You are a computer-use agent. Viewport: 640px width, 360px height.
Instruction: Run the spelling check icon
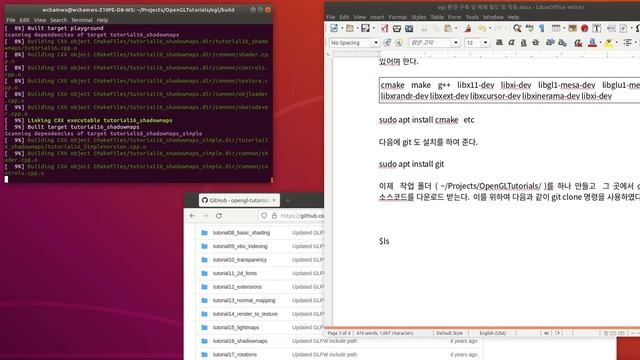tap(529, 28)
